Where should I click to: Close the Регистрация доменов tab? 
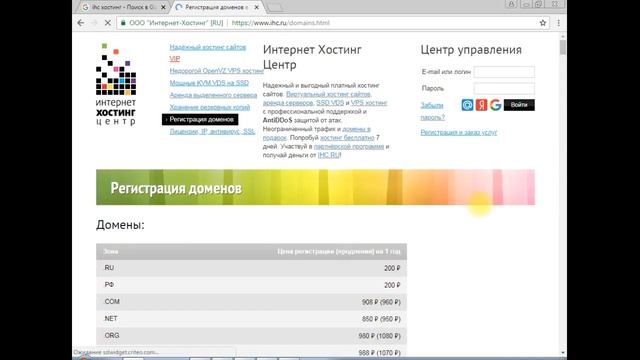256,7
